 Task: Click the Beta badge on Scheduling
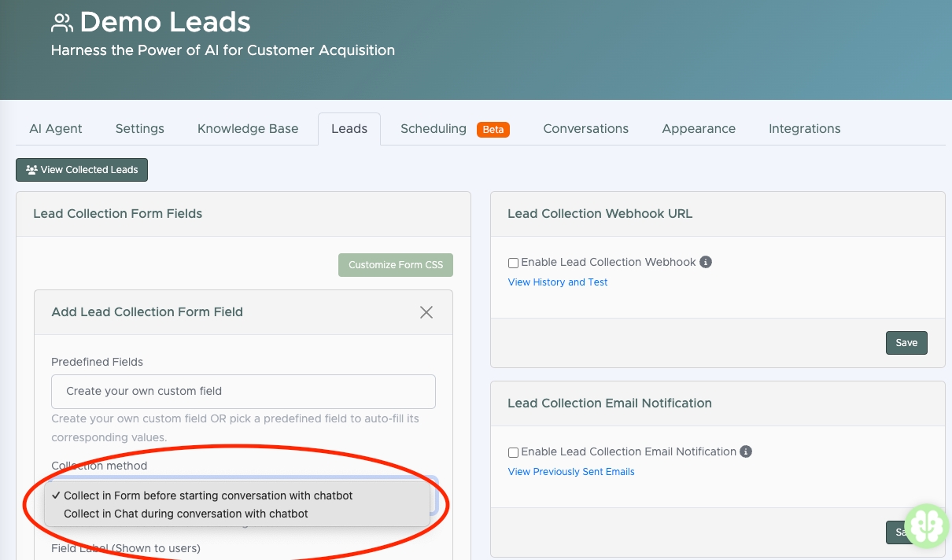tap(493, 129)
